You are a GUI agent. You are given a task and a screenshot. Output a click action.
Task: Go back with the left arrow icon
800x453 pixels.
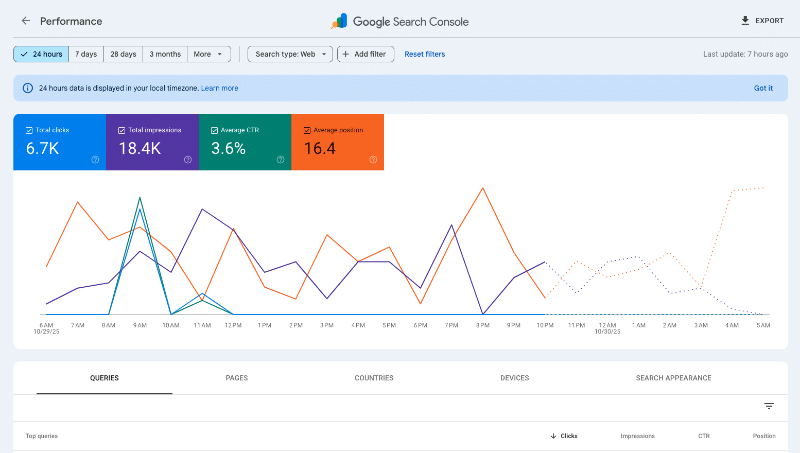(26, 21)
